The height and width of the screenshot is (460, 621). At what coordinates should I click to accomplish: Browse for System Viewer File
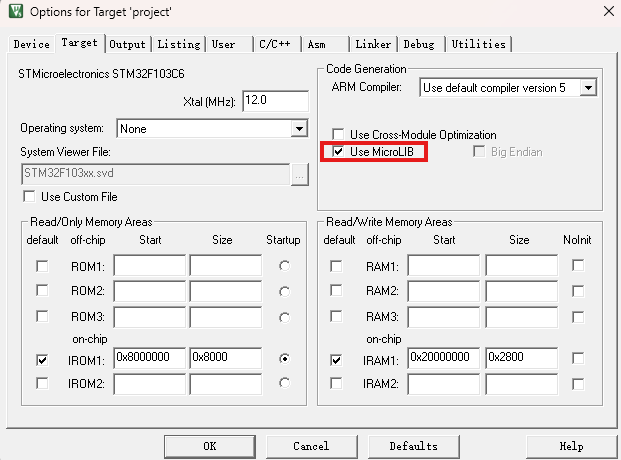[299, 174]
